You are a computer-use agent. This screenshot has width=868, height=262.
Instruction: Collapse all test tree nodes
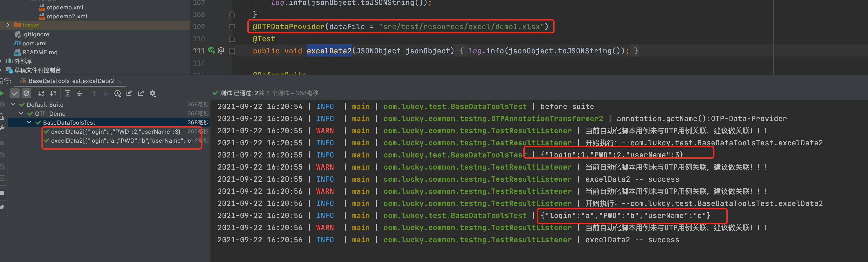[80, 93]
